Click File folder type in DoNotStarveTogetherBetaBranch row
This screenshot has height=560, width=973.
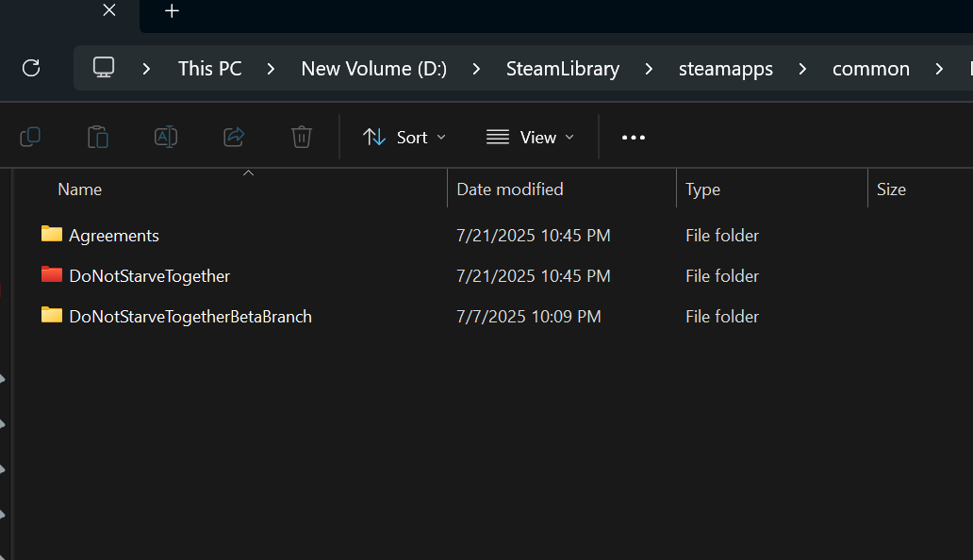point(722,316)
